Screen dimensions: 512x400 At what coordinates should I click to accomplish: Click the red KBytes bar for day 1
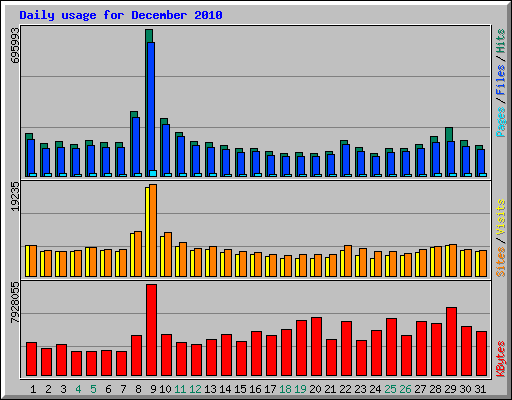(31, 359)
